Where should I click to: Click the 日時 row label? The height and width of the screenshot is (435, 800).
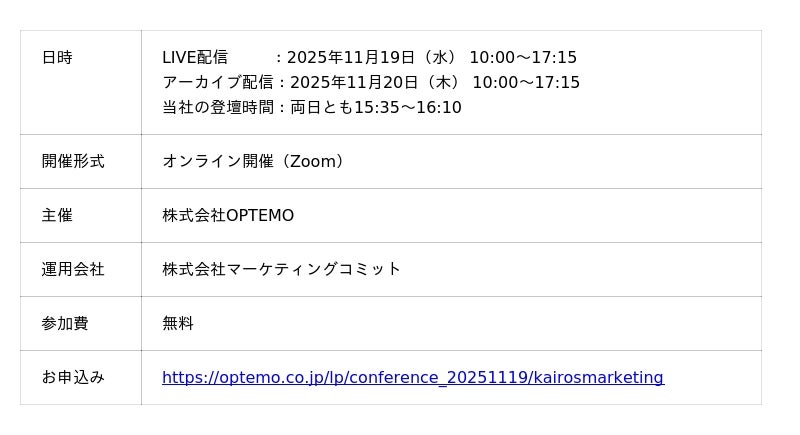point(57,58)
